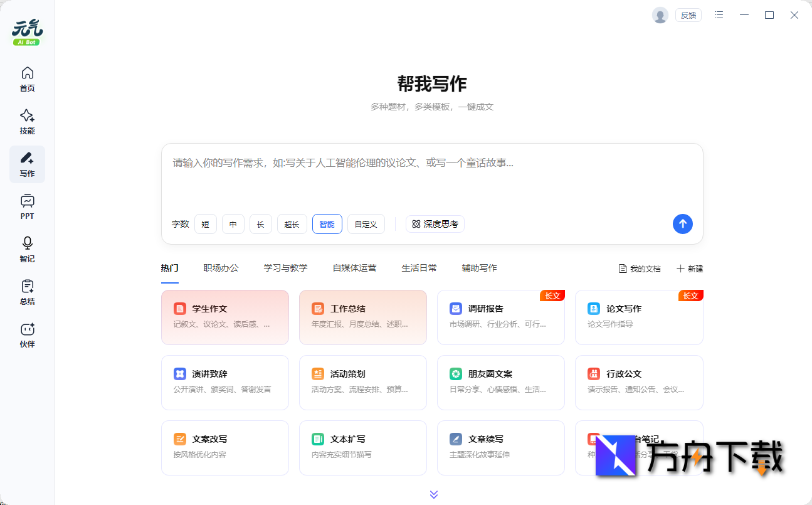Image resolution: width=812 pixels, height=505 pixels.
Task: Click the 反馈 feedback button
Action: [688, 14]
